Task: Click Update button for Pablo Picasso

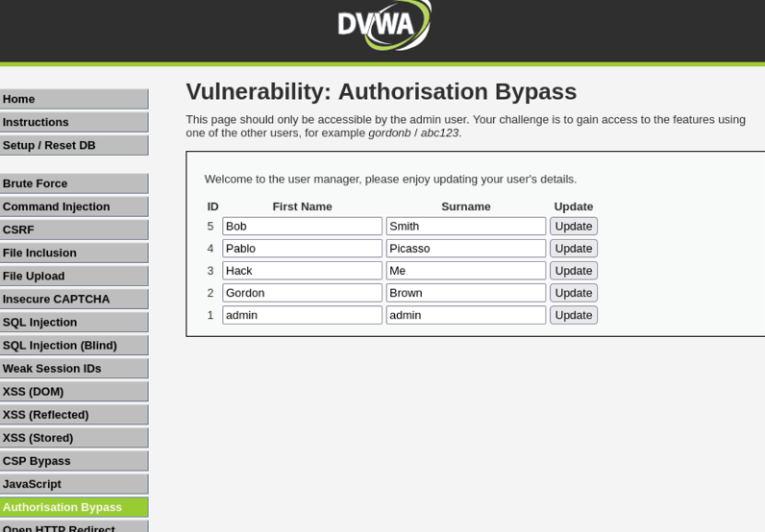Action: [x=574, y=249]
